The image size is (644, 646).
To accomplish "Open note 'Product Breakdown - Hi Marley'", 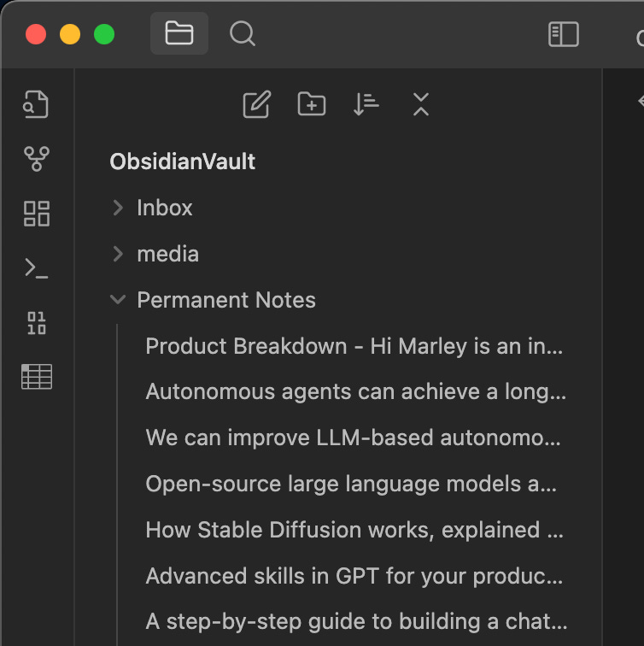I will (354, 346).
